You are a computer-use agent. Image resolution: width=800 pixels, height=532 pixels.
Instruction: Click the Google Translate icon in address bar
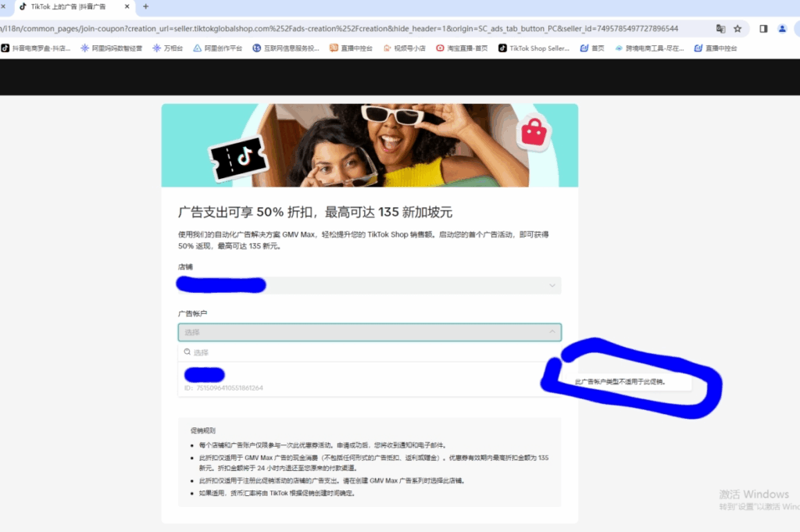tap(720, 27)
